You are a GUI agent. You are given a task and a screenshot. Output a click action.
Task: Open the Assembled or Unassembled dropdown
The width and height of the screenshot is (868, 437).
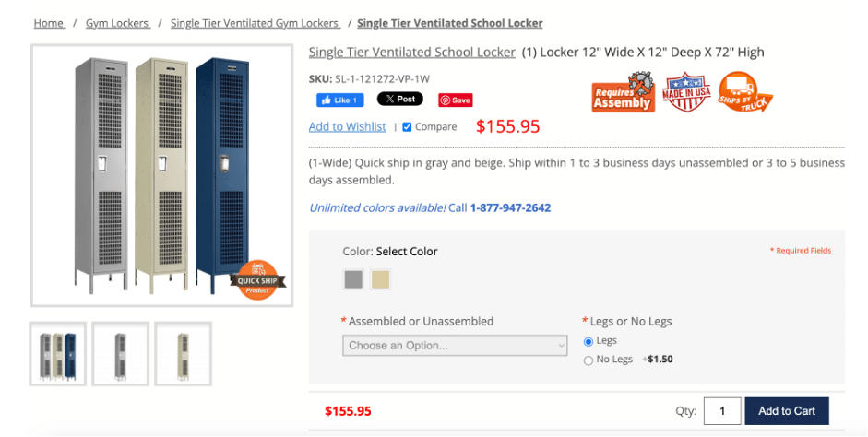456,346
